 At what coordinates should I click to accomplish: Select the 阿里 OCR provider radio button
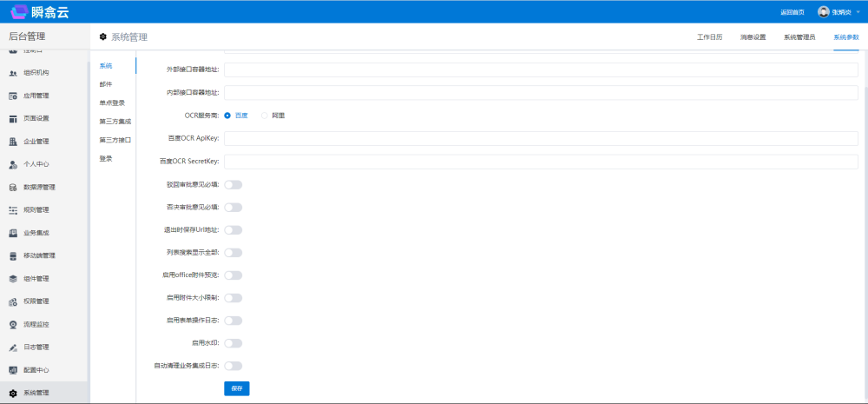(264, 116)
